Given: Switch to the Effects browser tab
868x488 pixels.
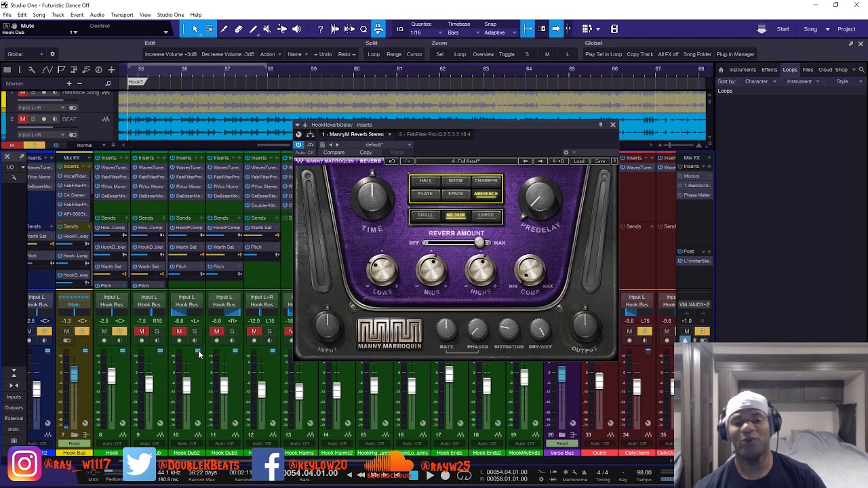Looking at the screenshot, I should tap(769, 70).
